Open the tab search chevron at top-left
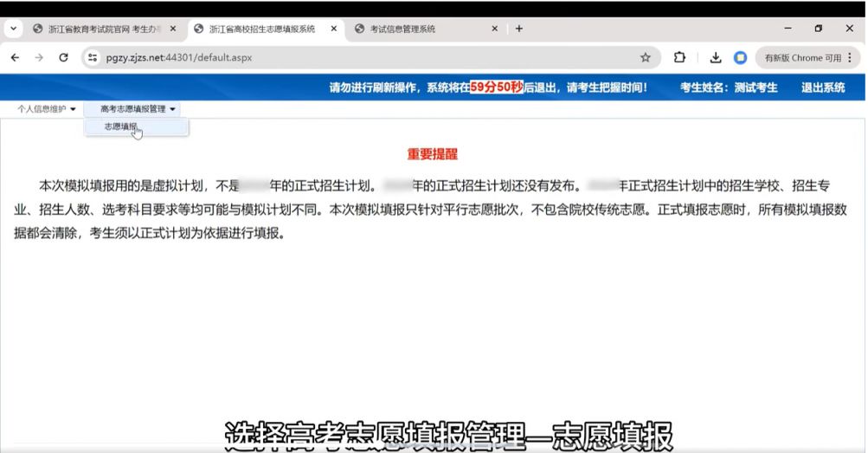The image size is (868, 453). pyautogui.click(x=14, y=29)
